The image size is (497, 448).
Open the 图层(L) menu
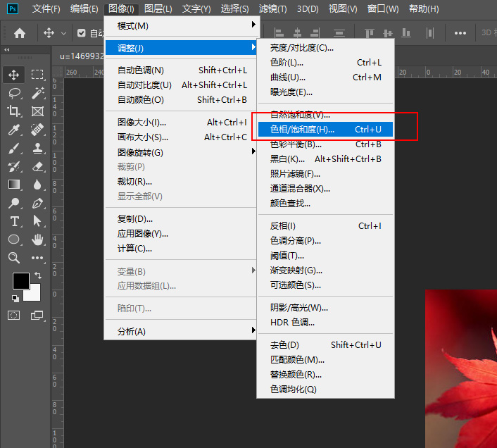pyautogui.click(x=158, y=9)
